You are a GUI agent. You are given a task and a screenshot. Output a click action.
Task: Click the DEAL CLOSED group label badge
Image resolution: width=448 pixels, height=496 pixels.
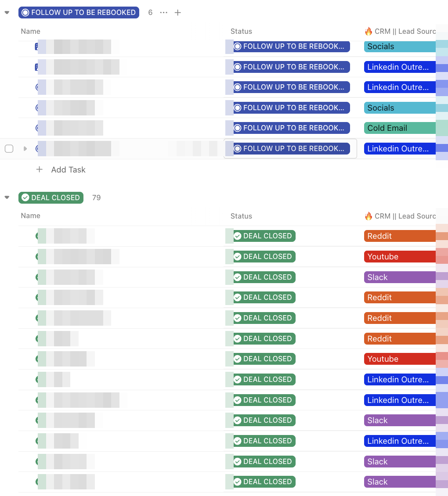51,198
